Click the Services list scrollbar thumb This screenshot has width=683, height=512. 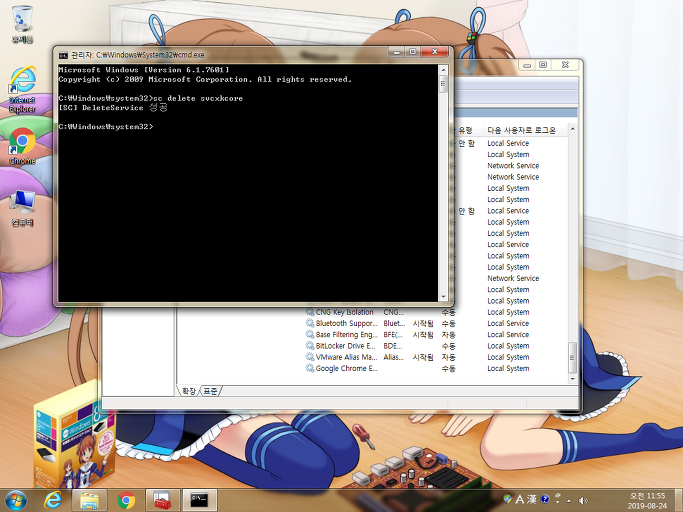(x=572, y=357)
